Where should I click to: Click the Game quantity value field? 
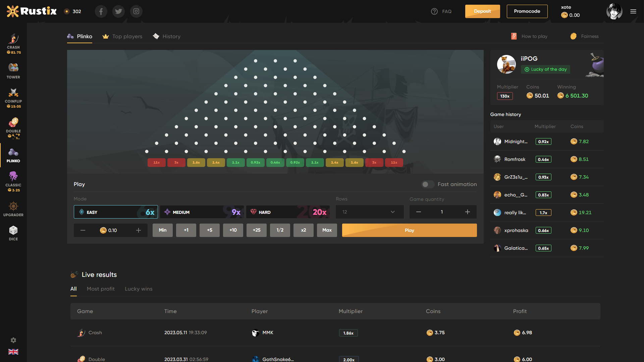[x=442, y=212]
